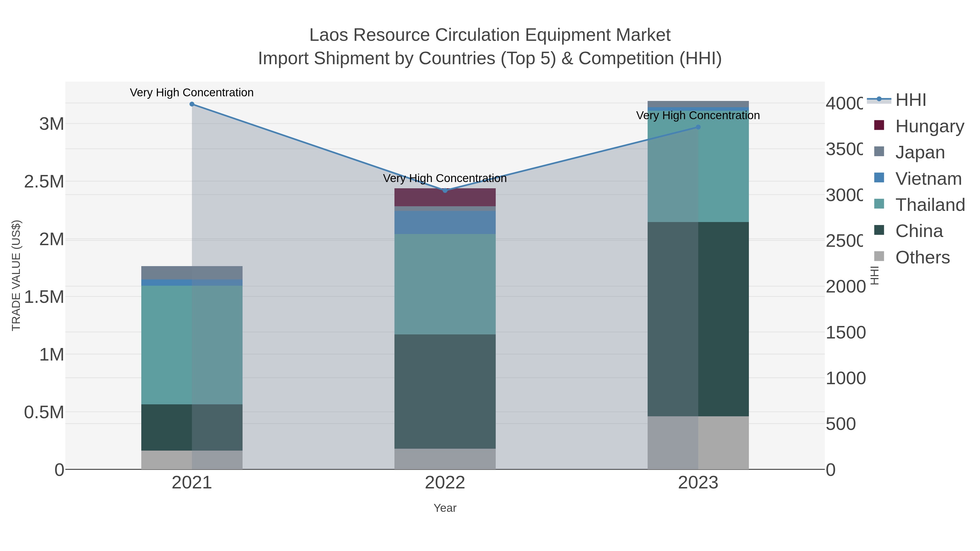
Task: Click the Hungary segment in 2022 bar
Action: 445,197
